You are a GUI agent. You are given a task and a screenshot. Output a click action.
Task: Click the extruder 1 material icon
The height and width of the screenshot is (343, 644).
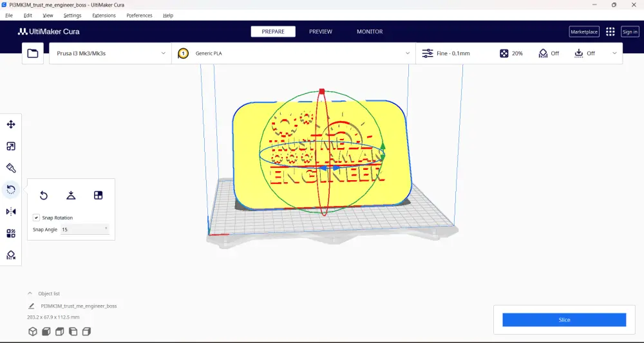point(183,53)
